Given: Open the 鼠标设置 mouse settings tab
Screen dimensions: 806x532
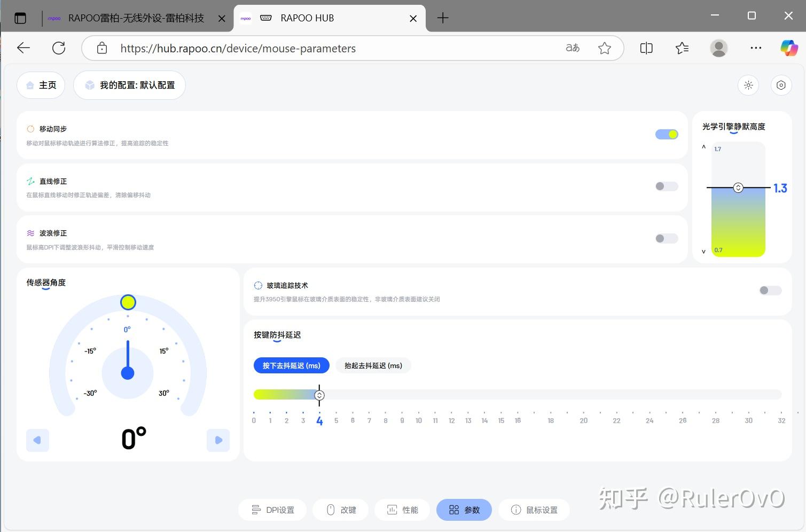Looking at the screenshot, I should 534,510.
